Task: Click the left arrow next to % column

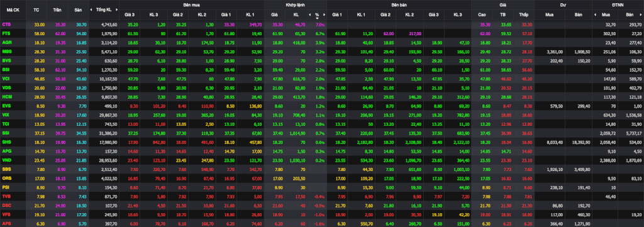Action: [309, 15]
